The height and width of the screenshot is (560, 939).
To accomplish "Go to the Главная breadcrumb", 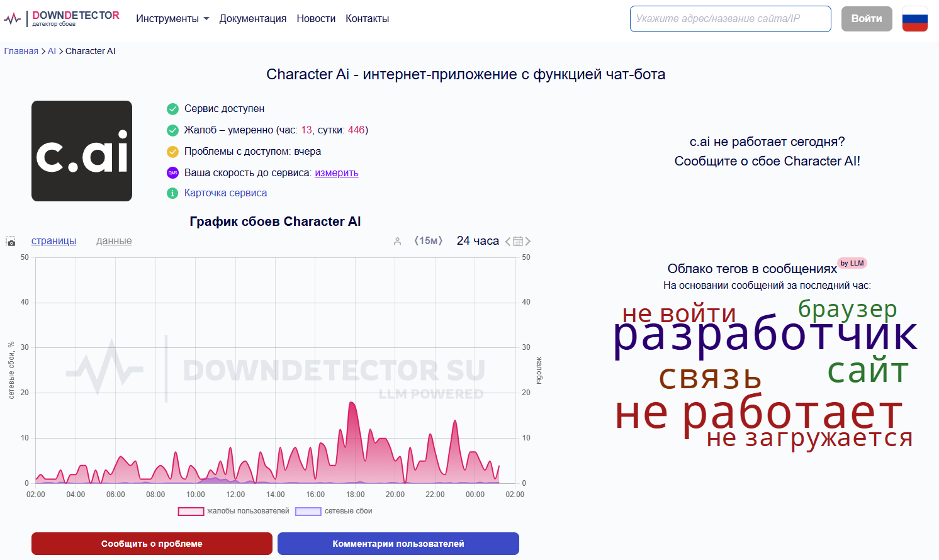I will coord(21,51).
